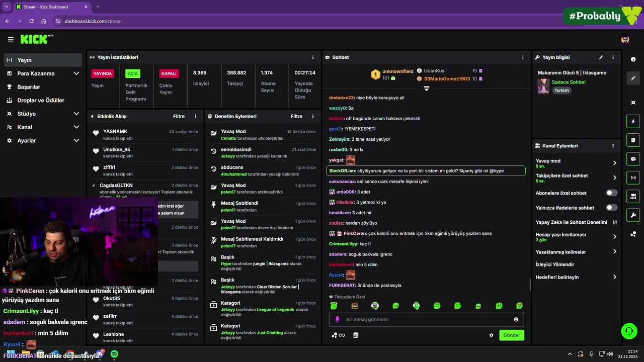Click Filtre in the Etkinlik Akışı panel
The height and width of the screenshot is (362, 644).
pyautogui.click(x=179, y=116)
